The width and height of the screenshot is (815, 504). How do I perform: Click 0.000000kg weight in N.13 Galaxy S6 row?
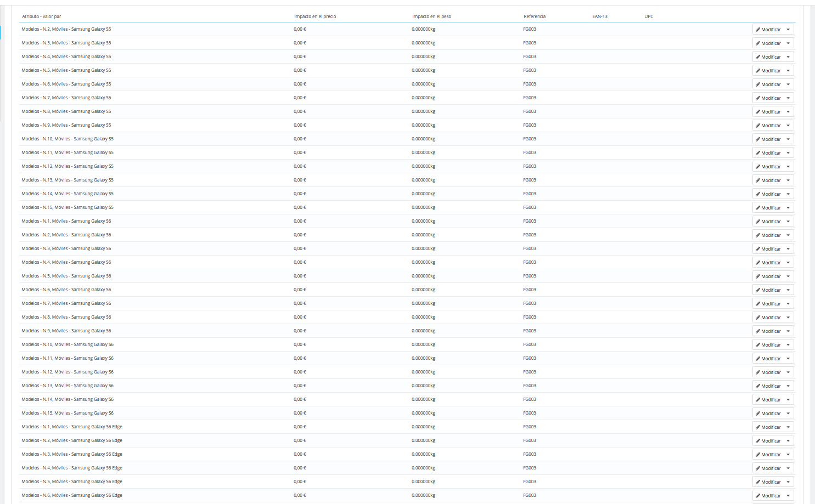[x=423, y=386]
